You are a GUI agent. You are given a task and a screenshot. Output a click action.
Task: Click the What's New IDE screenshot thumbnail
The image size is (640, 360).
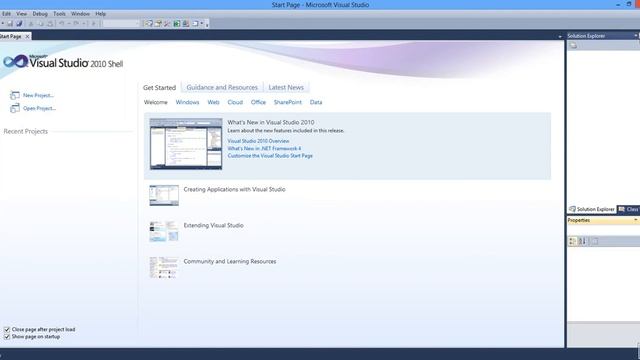pyautogui.click(x=186, y=144)
